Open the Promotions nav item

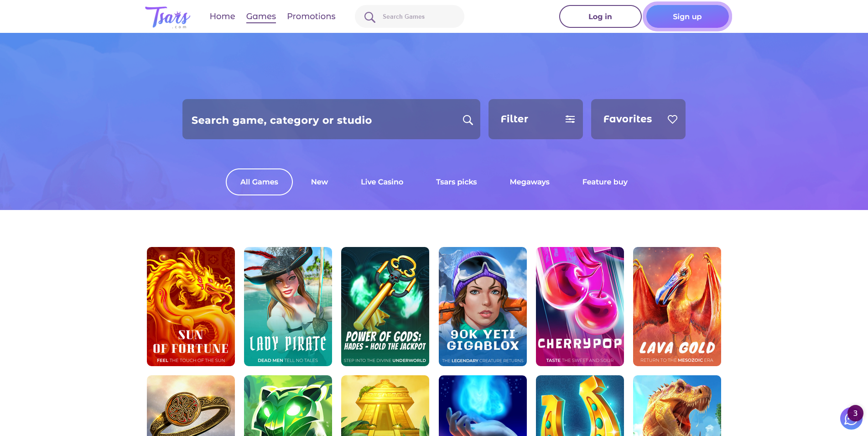(x=311, y=16)
